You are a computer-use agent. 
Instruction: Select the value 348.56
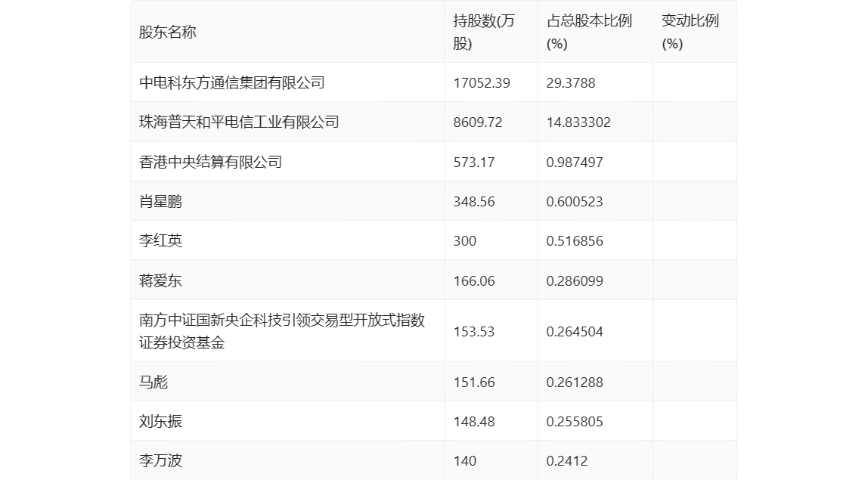click(x=474, y=202)
